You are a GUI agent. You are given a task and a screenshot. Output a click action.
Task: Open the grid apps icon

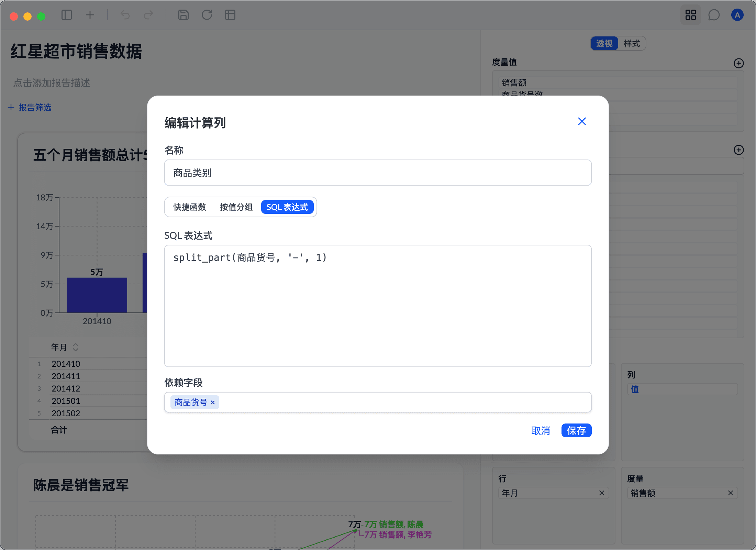point(690,15)
